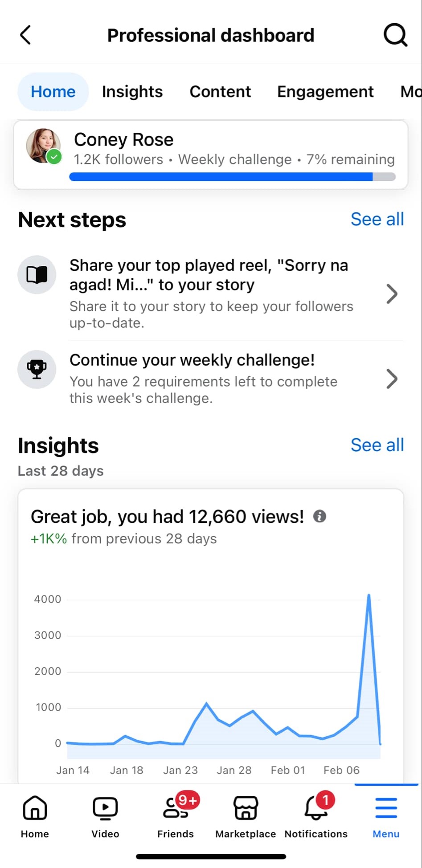Open Friends in bottom navigation

point(176,809)
